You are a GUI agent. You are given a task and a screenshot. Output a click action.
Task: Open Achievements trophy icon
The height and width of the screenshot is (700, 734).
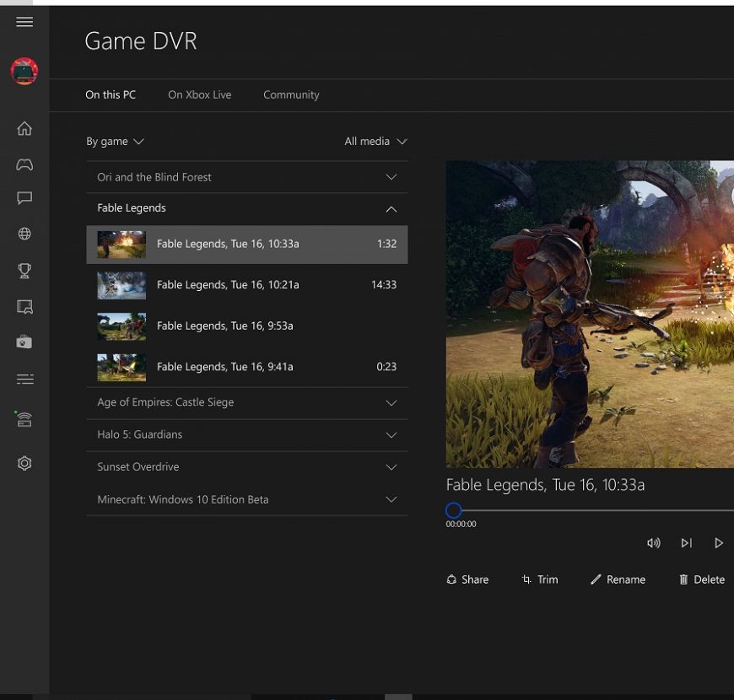point(24,271)
